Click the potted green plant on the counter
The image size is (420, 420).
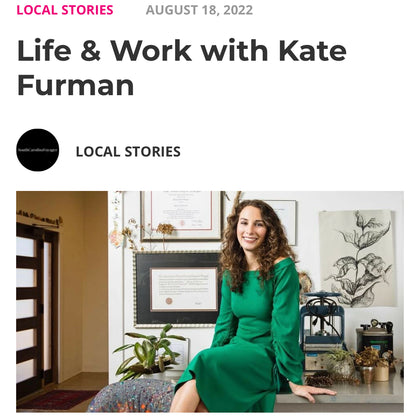(x=147, y=353)
